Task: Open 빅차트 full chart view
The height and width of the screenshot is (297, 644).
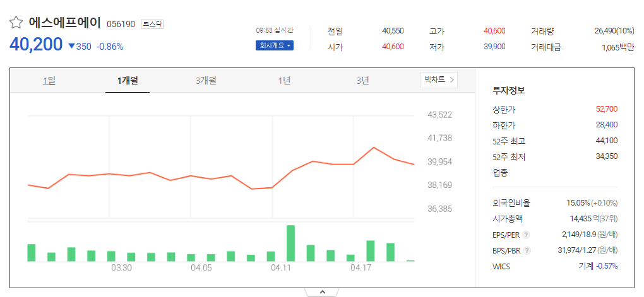Action: click(x=439, y=80)
